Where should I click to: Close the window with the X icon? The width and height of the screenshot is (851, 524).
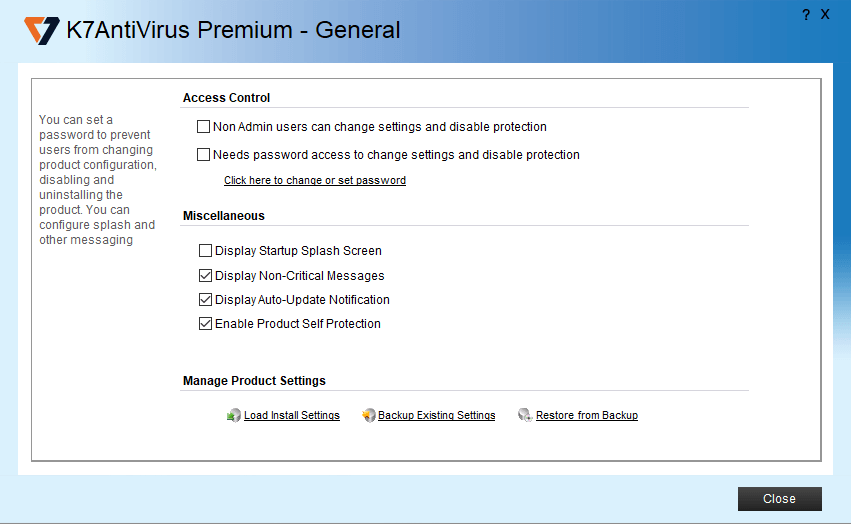825,15
